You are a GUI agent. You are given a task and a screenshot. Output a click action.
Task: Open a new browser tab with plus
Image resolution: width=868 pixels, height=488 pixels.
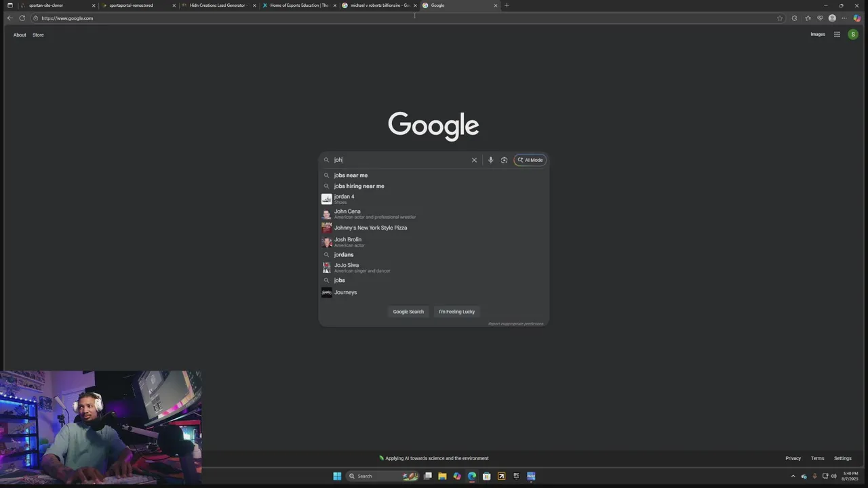[507, 5]
